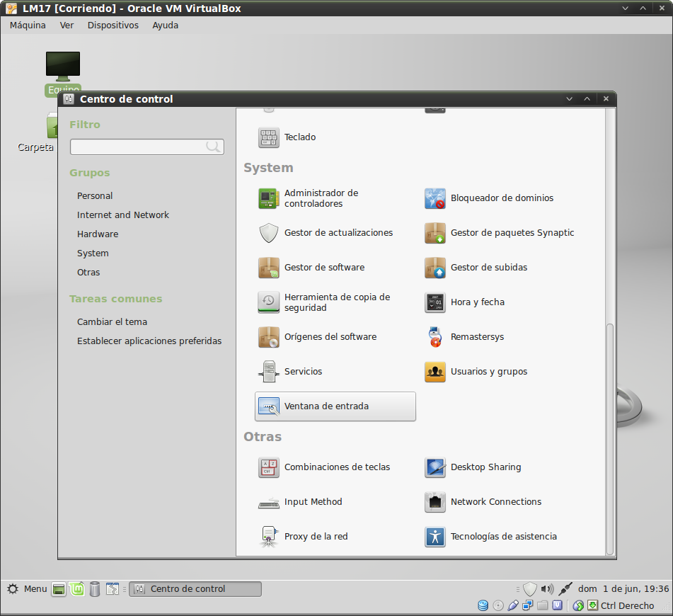The width and height of the screenshot is (673, 616).
Task: Click the Filtro search field
Action: [x=139, y=147]
